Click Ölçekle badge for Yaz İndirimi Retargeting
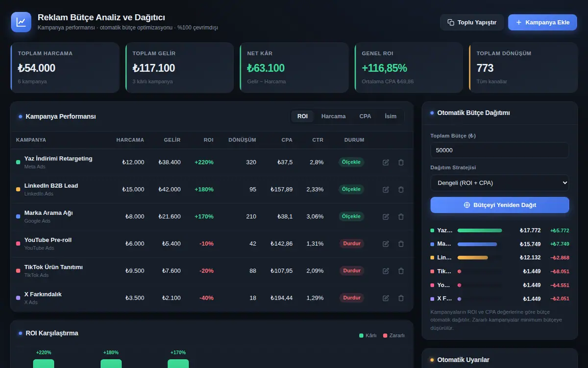Viewport: 588px width, 368px height. click(x=351, y=162)
